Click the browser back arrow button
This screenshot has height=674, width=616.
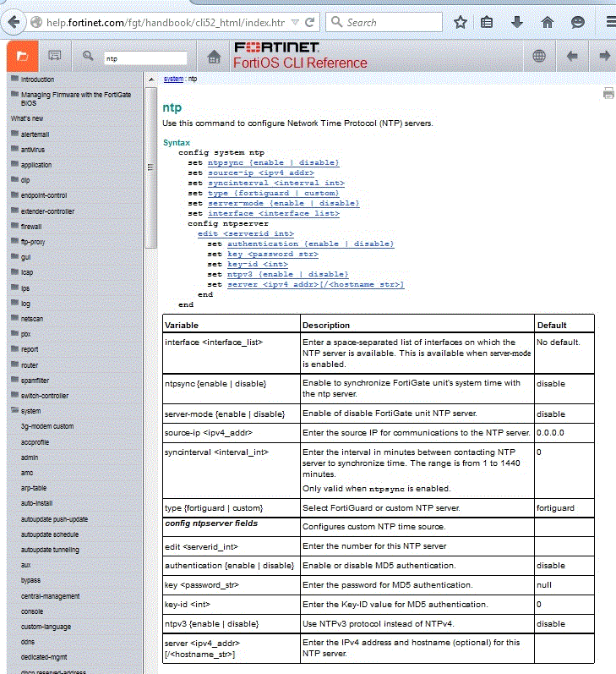[x=14, y=22]
